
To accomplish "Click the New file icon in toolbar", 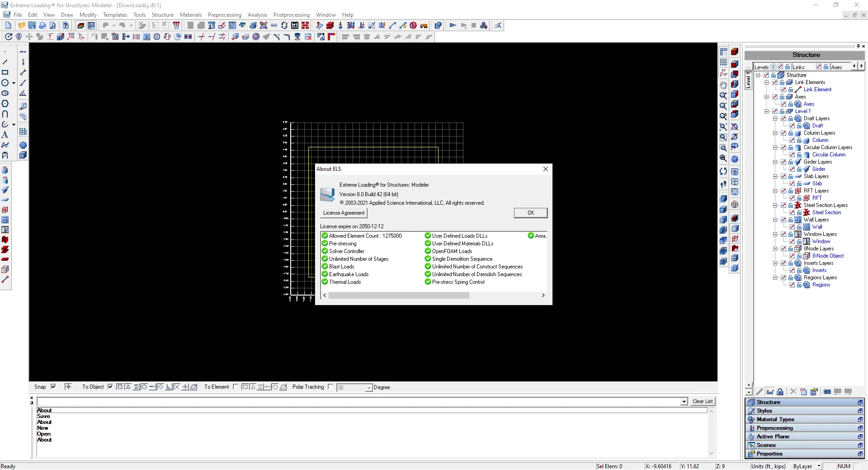I will click(x=8, y=26).
